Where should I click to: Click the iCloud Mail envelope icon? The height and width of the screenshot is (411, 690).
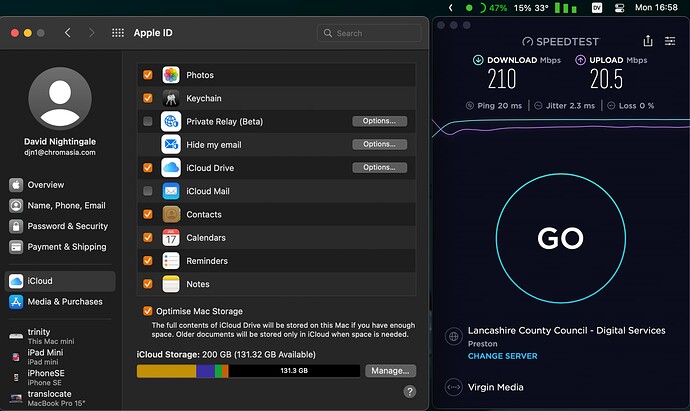pos(171,191)
